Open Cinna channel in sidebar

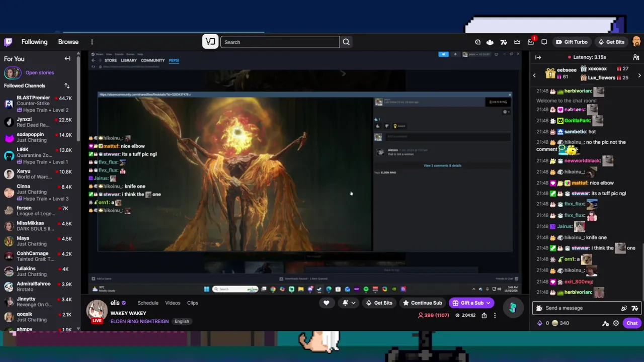39,192
